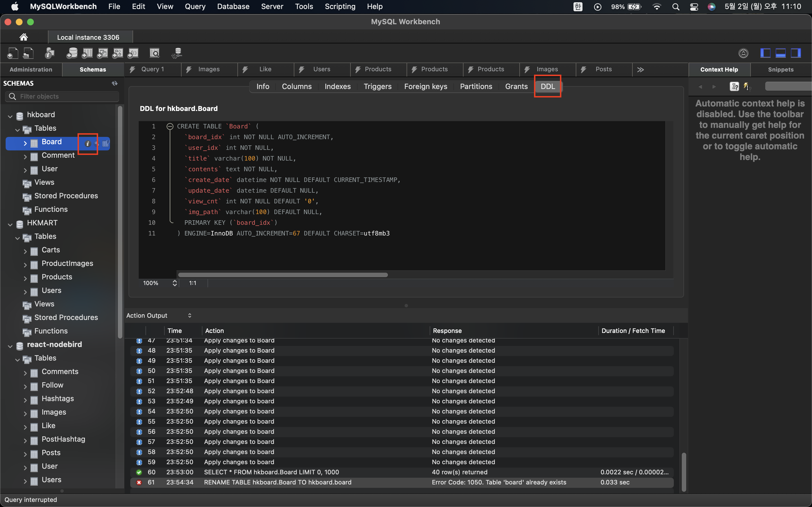The width and height of the screenshot is (812, 507).
Task: Click create new function toolbar icon
Action: pos(133,53)
